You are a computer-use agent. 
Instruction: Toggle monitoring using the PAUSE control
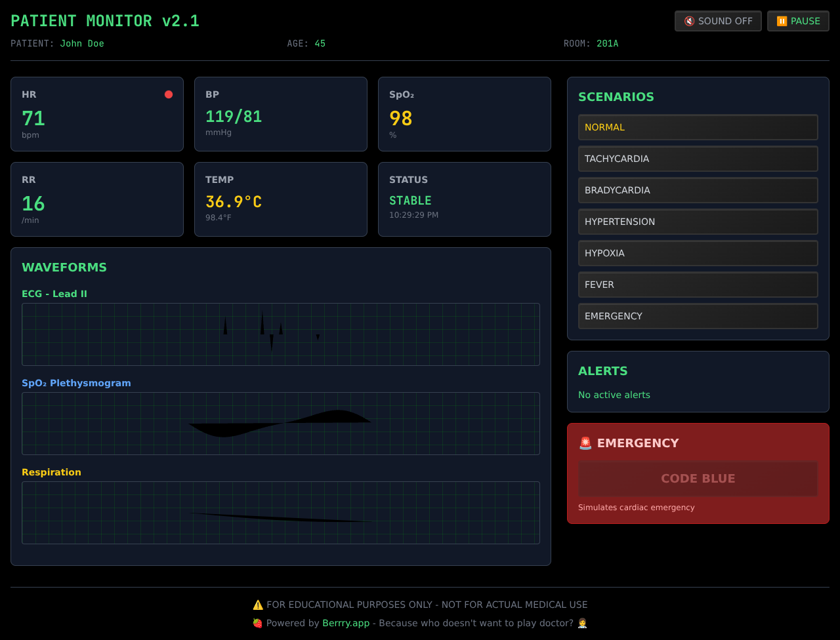pos(798,21)
